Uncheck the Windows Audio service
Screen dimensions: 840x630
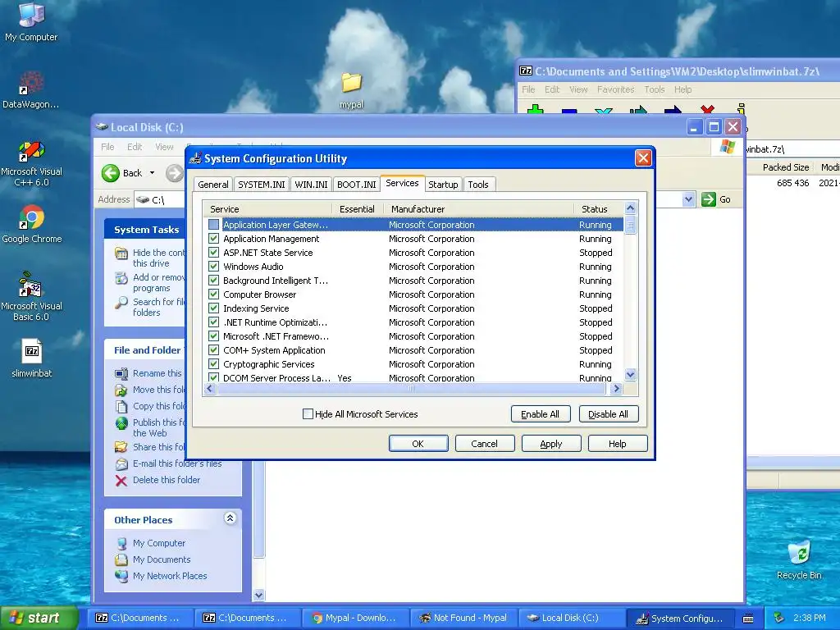[214, 267]
